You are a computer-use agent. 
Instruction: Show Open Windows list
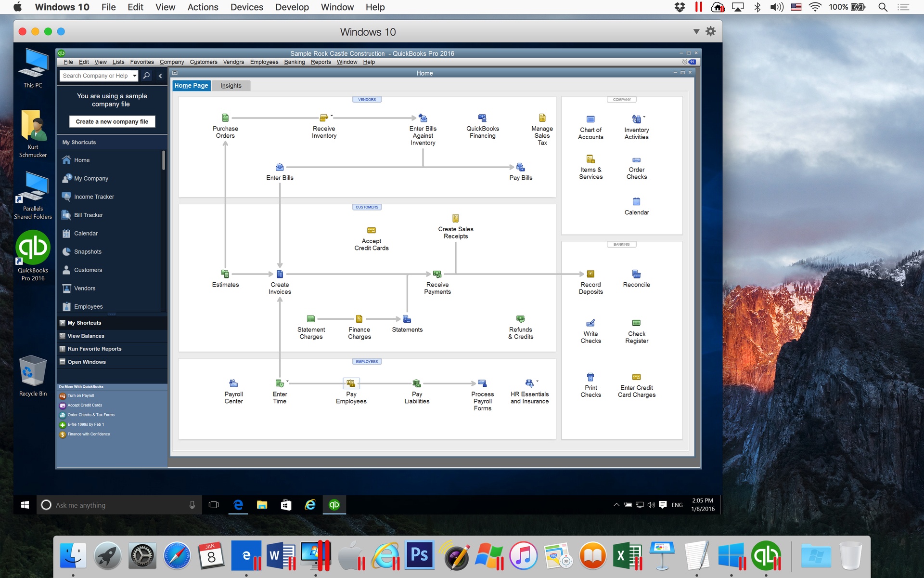tap(112, 362)
